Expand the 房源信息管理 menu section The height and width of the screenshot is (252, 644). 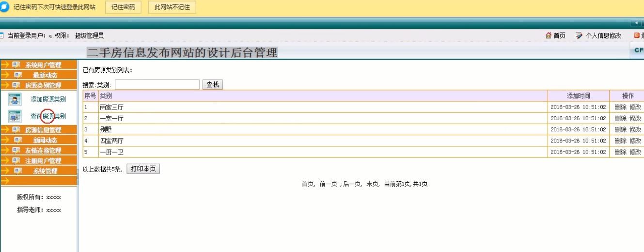click(x=43, y=130)
